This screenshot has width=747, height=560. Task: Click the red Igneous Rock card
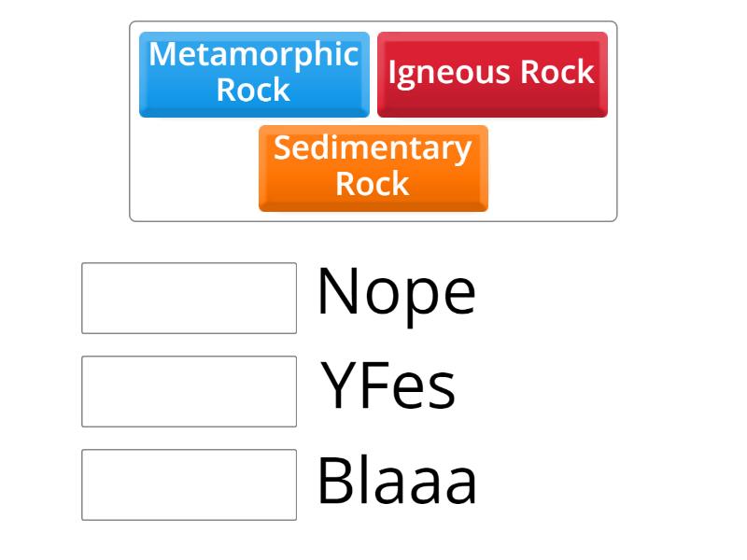pos(492,71)
